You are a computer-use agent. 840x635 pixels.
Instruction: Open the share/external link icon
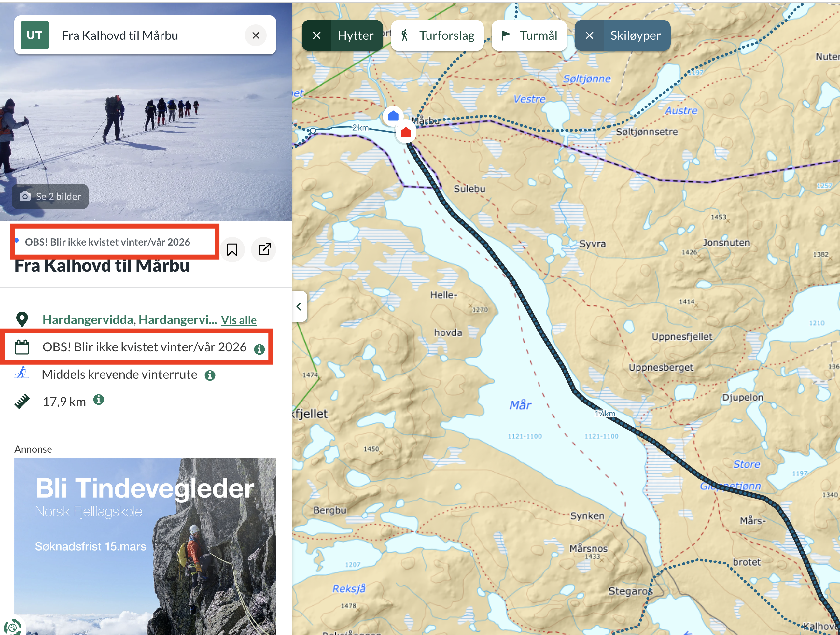[264, 249]
